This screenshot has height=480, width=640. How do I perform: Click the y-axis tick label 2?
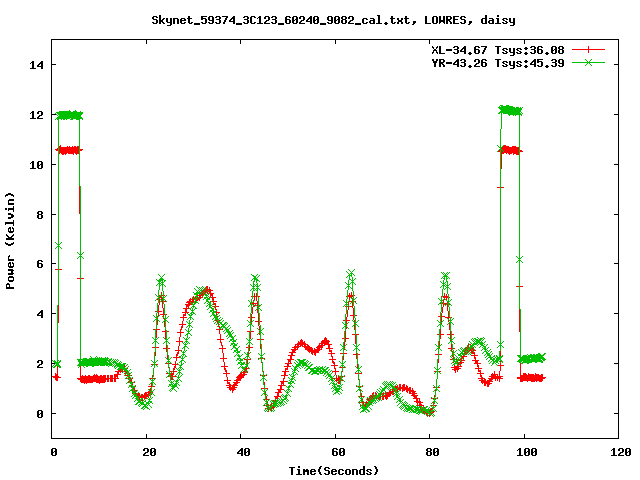pos(40,364)
